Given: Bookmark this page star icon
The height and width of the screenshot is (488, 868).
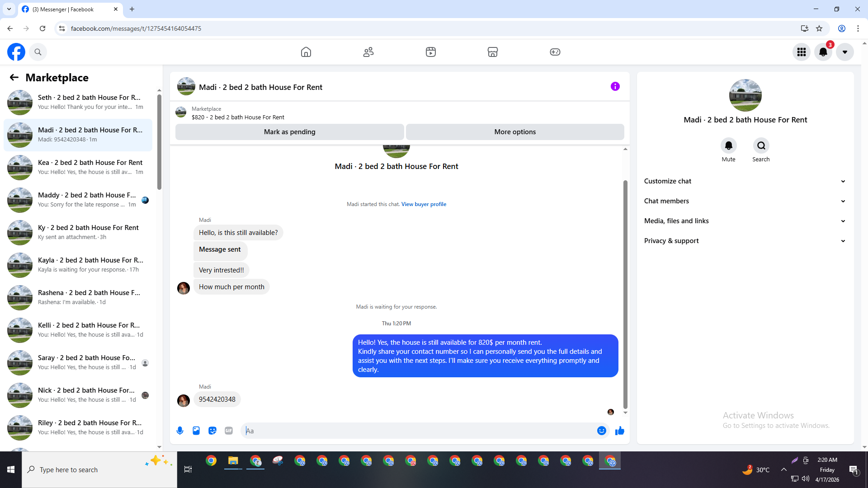Looking at the screenshot, I should [x=819, y=28].
